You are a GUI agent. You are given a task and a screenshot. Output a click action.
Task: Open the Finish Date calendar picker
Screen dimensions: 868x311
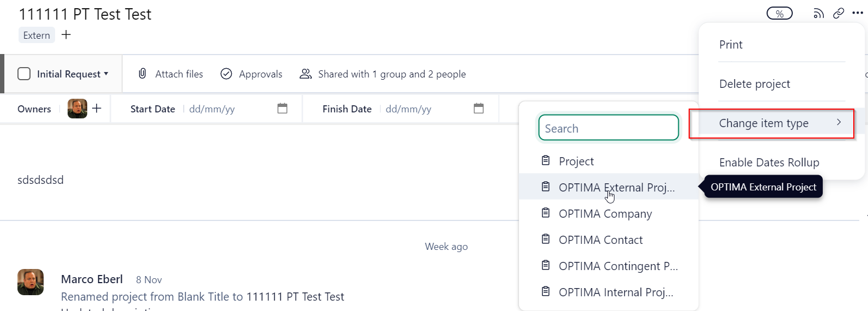(479, 109)
